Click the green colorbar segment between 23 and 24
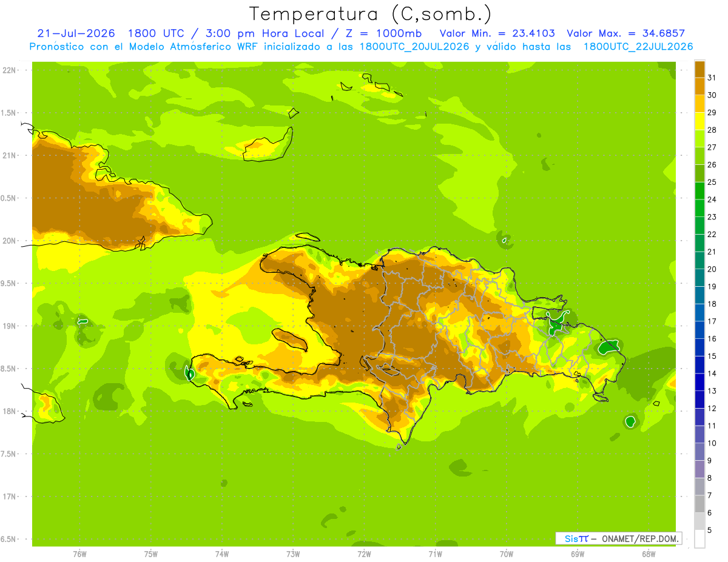The image size is (728, 562). [x=699, y=208]
